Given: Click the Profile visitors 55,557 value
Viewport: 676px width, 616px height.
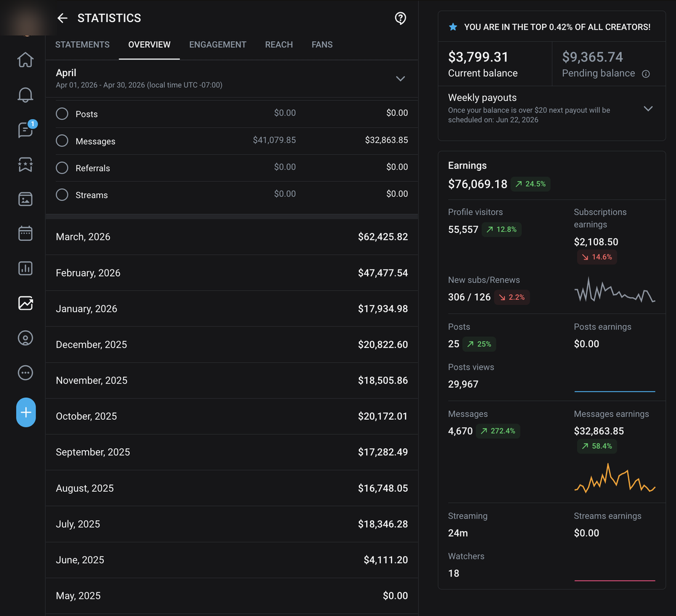Looking at the screenshot, I should [463, 229].
